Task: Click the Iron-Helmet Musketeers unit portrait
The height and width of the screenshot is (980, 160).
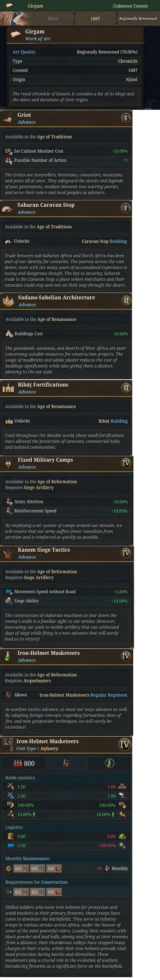Action: 8,744
